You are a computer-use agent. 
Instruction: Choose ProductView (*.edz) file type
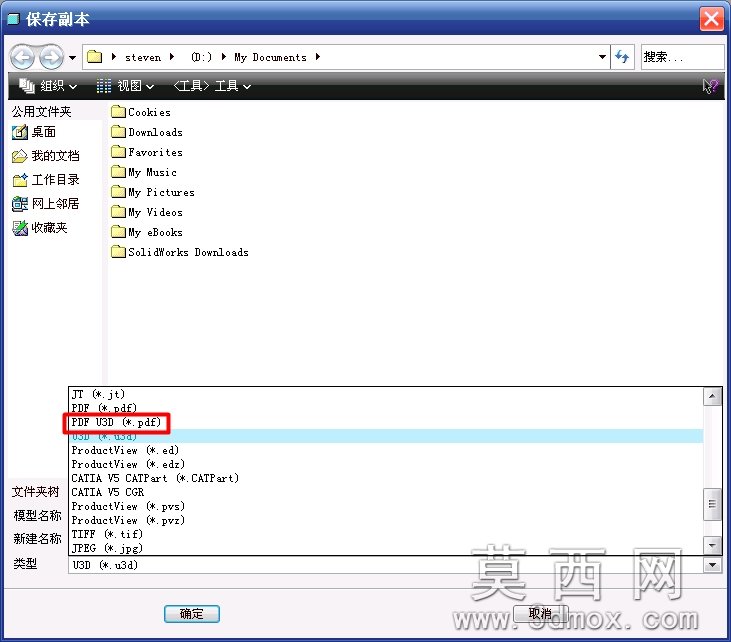[x=386, y=464]
